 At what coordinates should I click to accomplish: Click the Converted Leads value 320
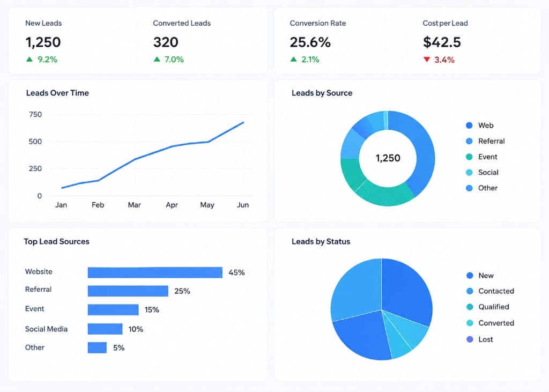[x=166, y=42]
